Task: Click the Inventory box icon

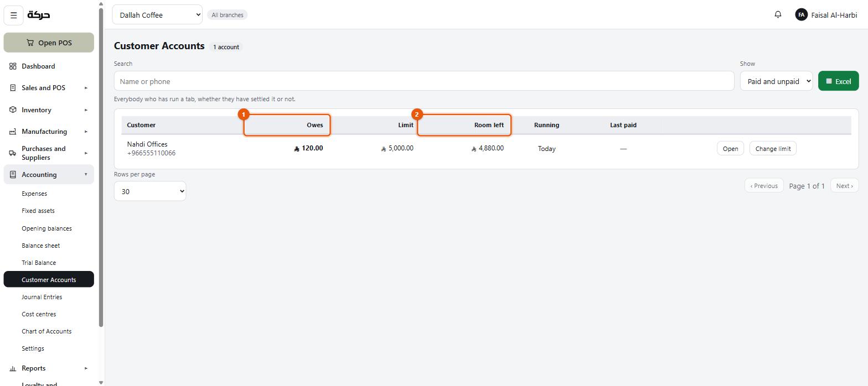Action: 13,110
